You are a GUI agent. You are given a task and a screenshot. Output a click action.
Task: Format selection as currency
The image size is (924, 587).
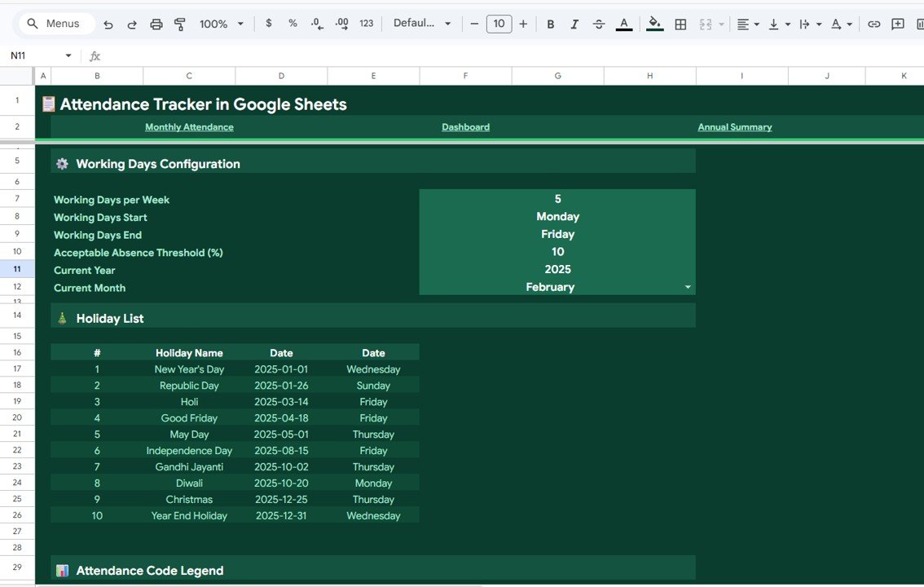[269, 24]
